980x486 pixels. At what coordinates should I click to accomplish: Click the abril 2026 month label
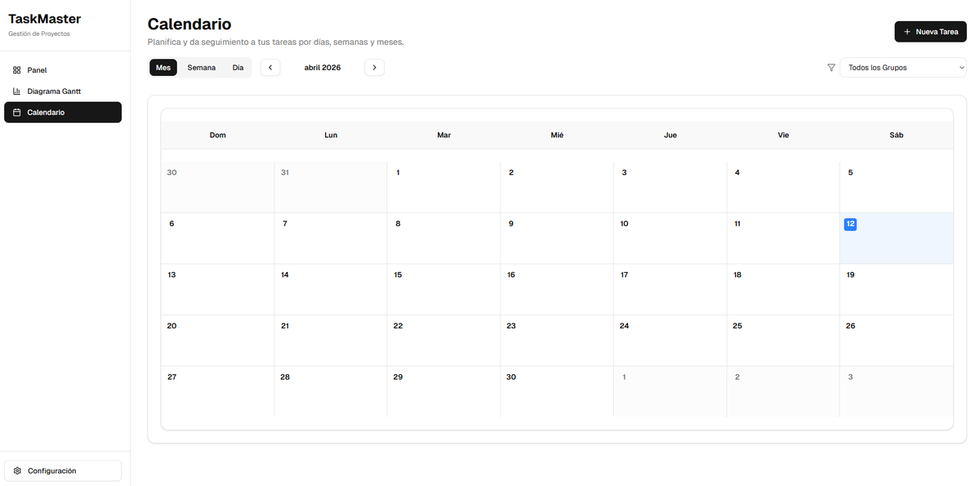click(x=323, y=68)
